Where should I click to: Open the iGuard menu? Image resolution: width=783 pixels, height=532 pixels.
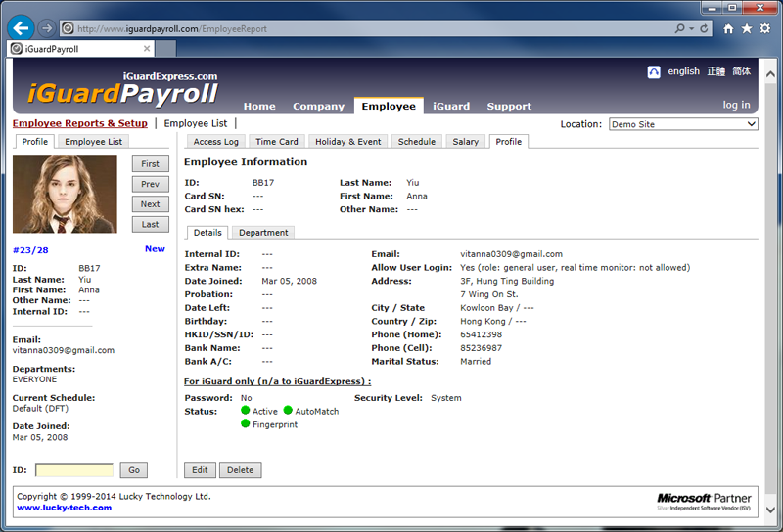(451, 106)
